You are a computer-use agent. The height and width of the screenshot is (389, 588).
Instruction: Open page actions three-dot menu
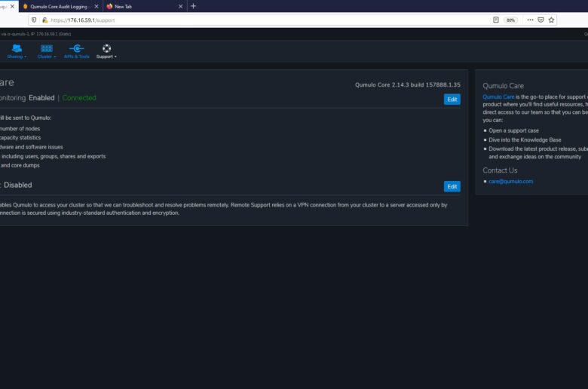click(530, 20)
